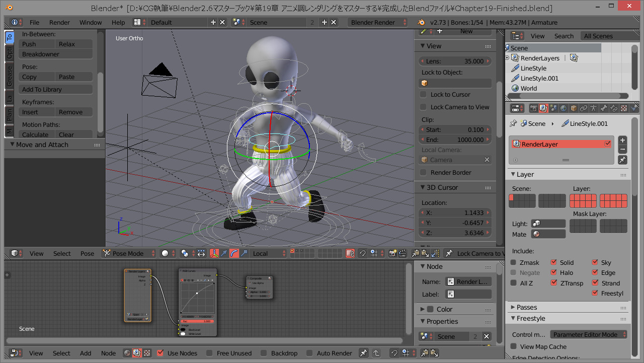Enable the 3D manipulator axes icon in 3D header
The image size is (644, 363).
(x=214, y=253)
